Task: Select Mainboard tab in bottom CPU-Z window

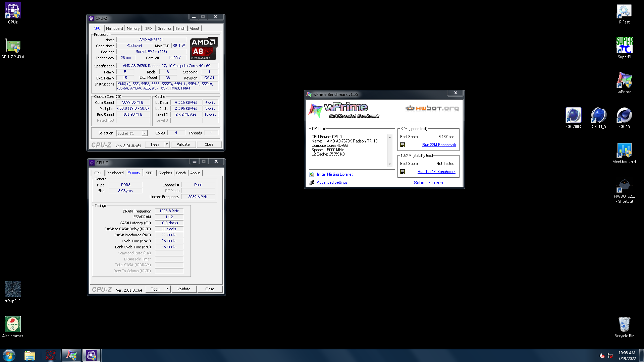Action: point(115,173)
